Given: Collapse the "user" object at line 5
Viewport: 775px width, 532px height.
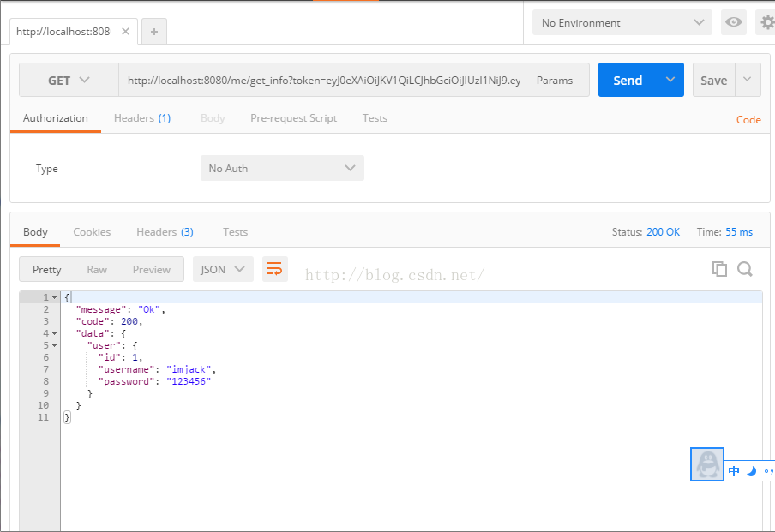Looking at the screenshot, I should (x=54, y=345).
